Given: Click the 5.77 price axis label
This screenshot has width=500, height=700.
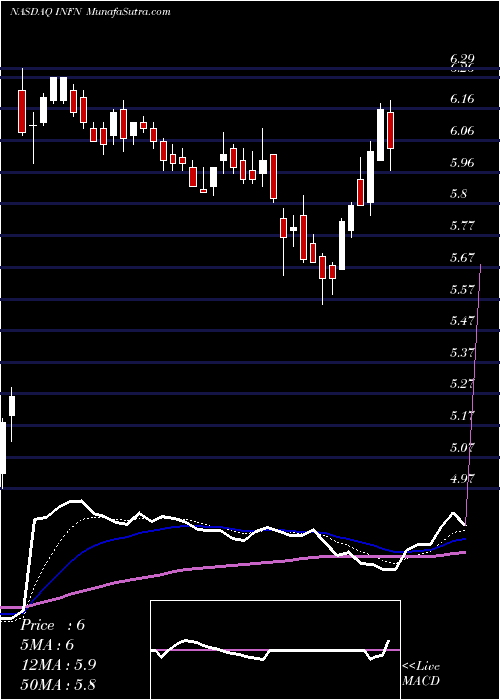Looking at the screenshot, I should (x=462, y=226).
